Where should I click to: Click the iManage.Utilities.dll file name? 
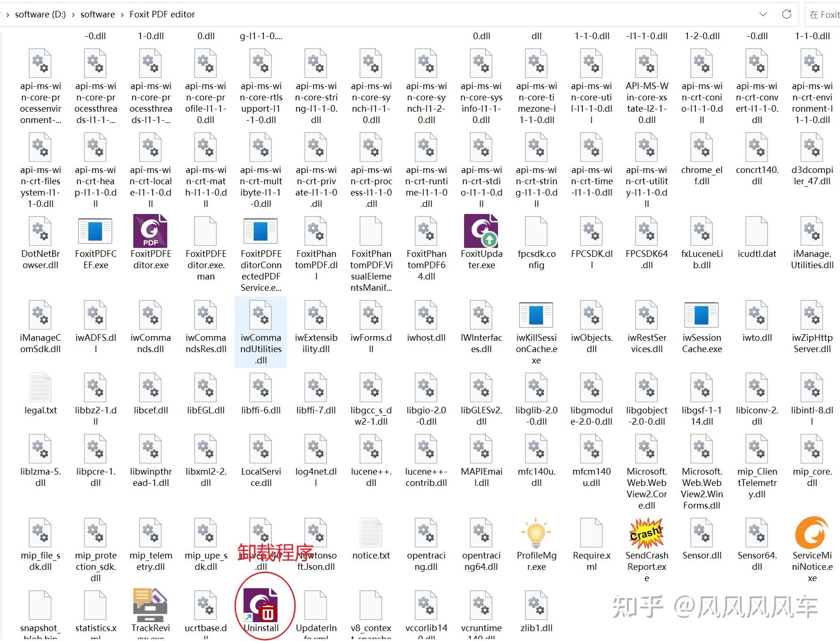(x=812, y=259)
